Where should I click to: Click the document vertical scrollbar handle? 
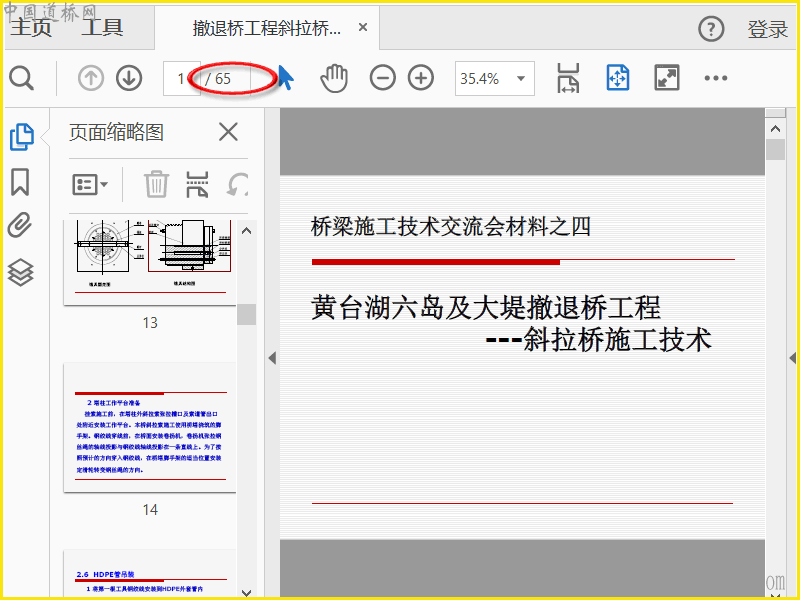click(x=776, y=150)
